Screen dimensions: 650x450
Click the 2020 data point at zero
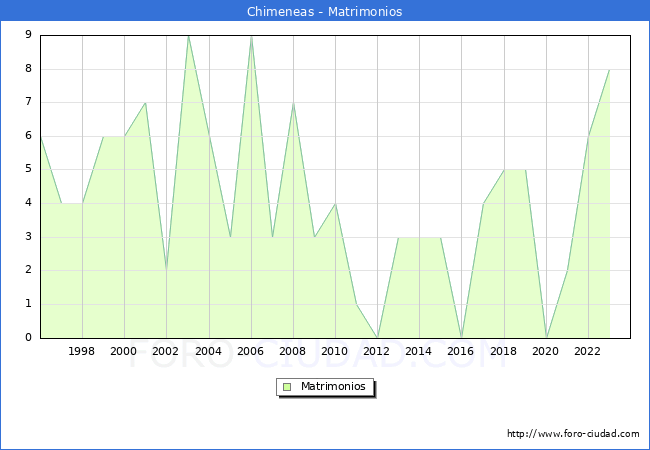coord(546,337)
